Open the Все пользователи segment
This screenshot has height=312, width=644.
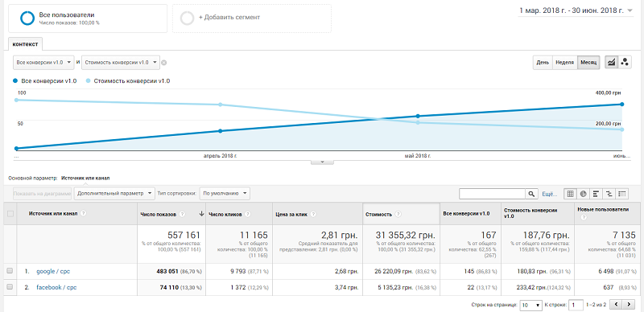coord(88,18)
